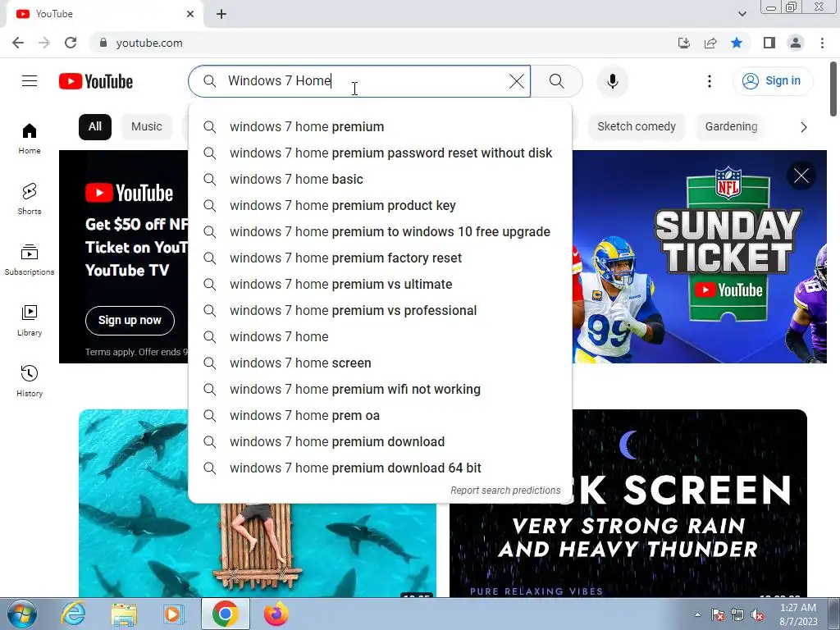Open the taskbar clock showing 1:27 AM
Viewport: 840px width, 630px height.
(798, 614)
